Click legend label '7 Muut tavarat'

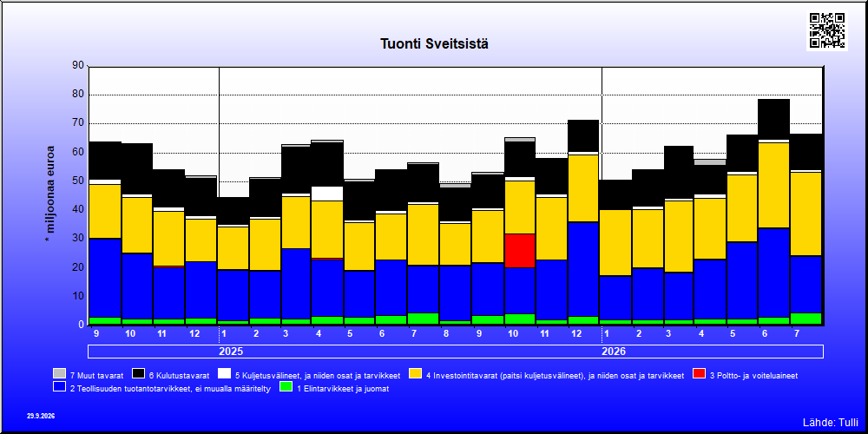click(x=97, y=375)
